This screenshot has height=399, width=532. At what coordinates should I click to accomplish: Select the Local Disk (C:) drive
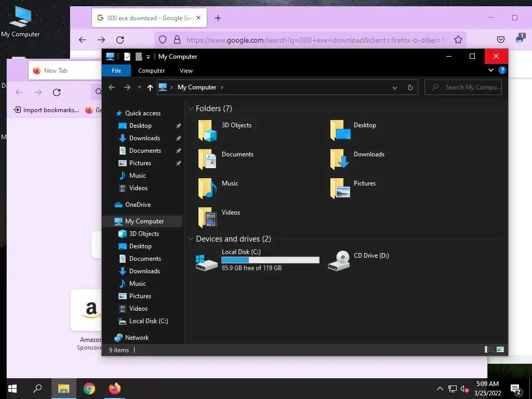coord(258,260)
